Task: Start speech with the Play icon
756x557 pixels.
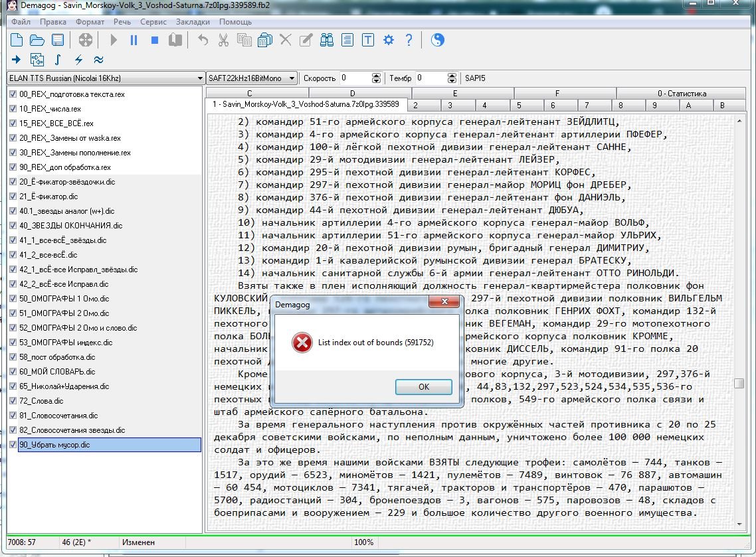Action: tap(114, 40)
